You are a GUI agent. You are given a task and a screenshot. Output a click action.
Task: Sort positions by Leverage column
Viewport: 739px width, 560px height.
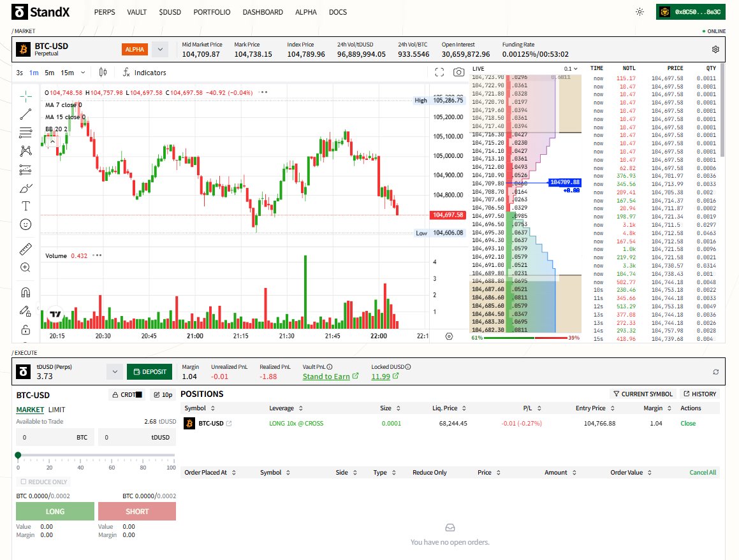click(286, 408)
